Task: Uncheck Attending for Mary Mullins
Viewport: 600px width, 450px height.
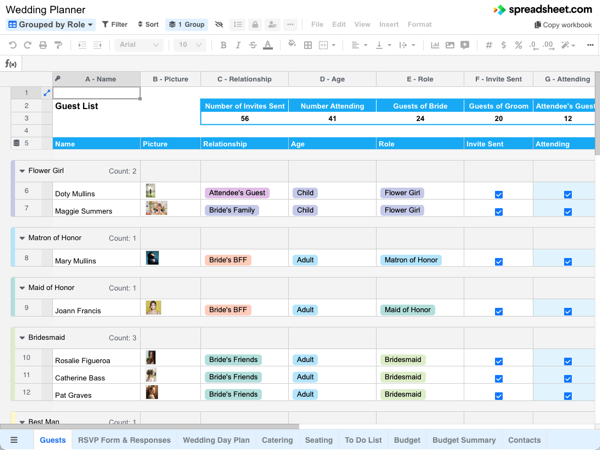Action: click(568, 262)
